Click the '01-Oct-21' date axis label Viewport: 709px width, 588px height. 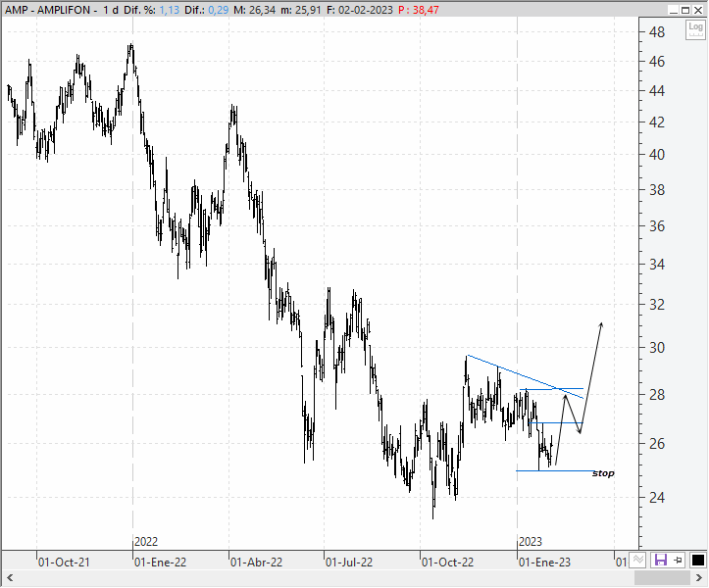pyautogui.click(x=64, y=563)
